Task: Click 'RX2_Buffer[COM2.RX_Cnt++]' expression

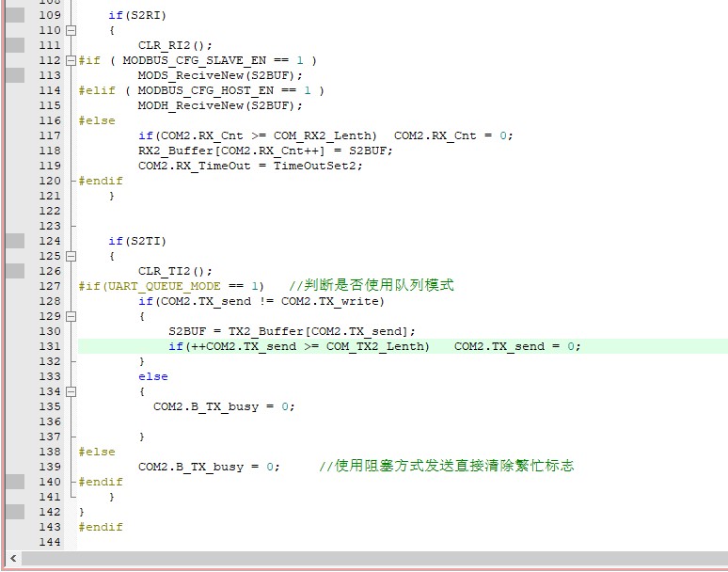Action: click(231, 151)
